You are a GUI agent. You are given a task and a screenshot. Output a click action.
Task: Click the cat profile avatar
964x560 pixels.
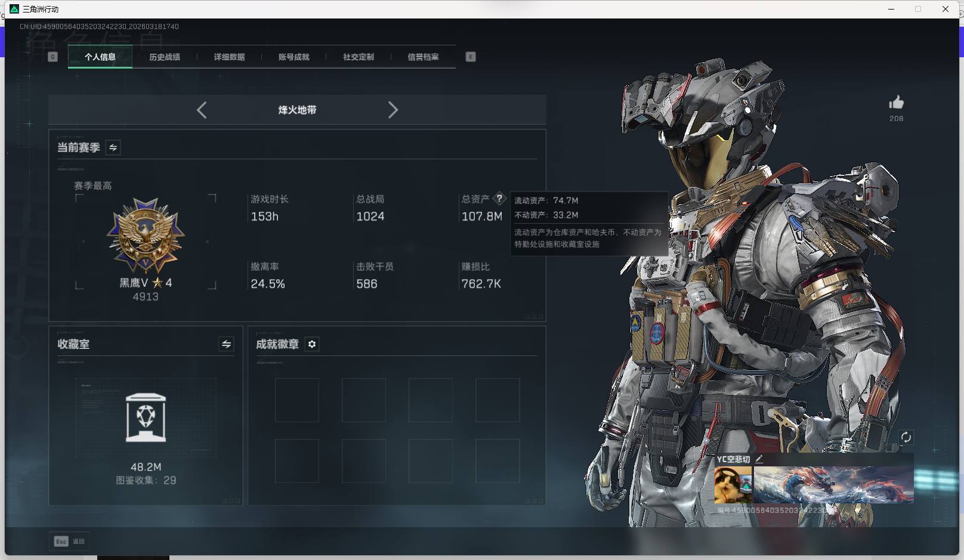point(733,485)
